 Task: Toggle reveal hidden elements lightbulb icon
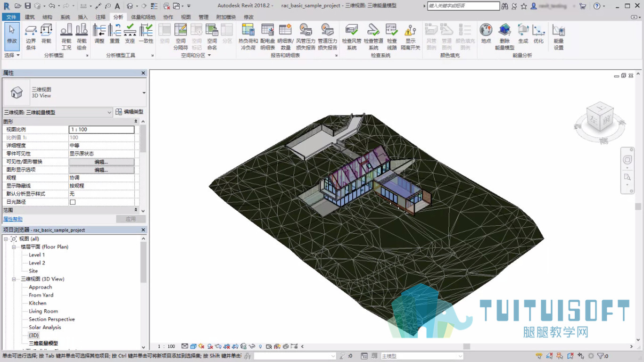pyautogui.click(x=260, y=346)
